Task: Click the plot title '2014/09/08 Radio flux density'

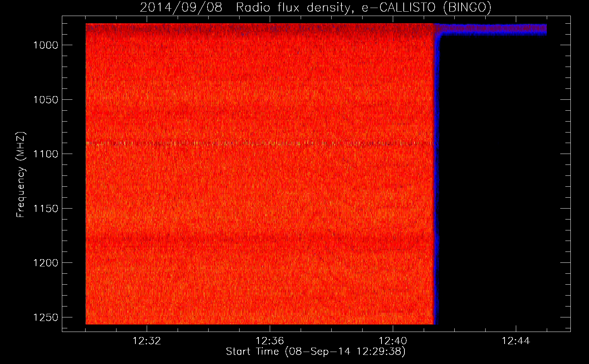Action: 316,7
